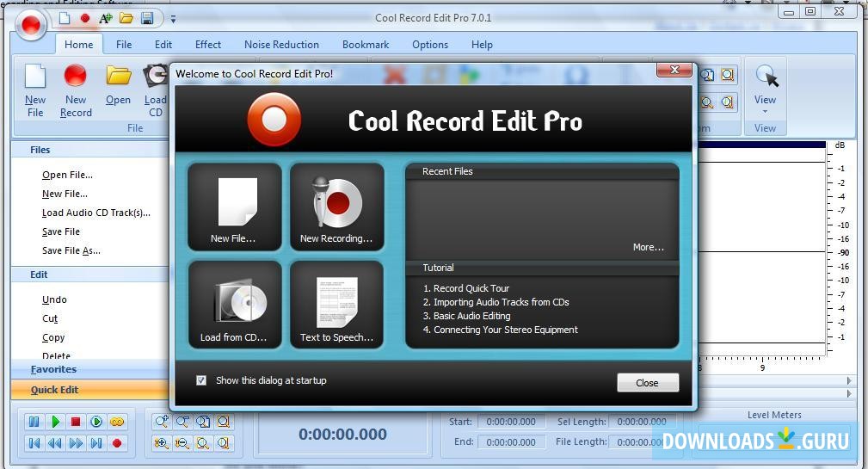Click Copy in Edit side panel
Image resolution: width=868 pixels, height=469 pixels.
coord(53,337)
